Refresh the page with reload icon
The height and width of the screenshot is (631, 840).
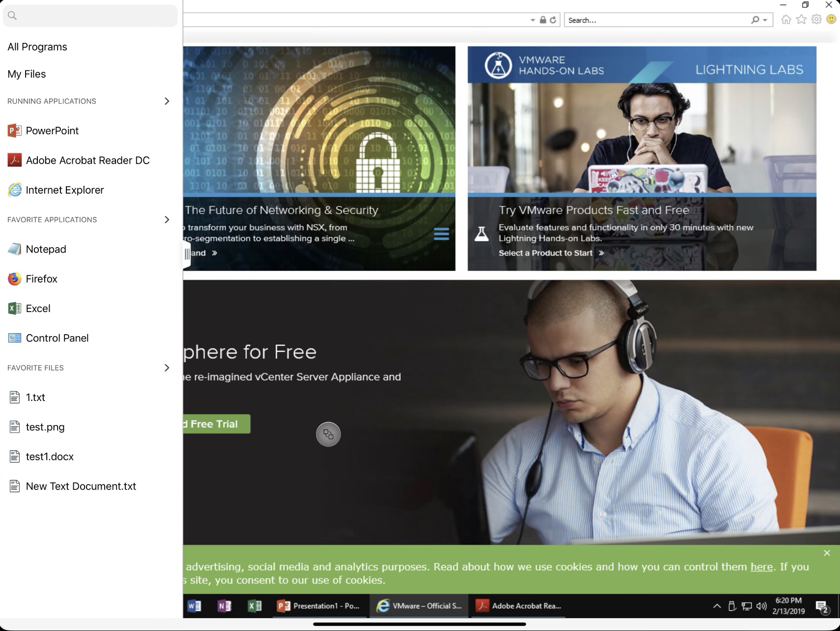pyautogui.click(x=553, y=20)
